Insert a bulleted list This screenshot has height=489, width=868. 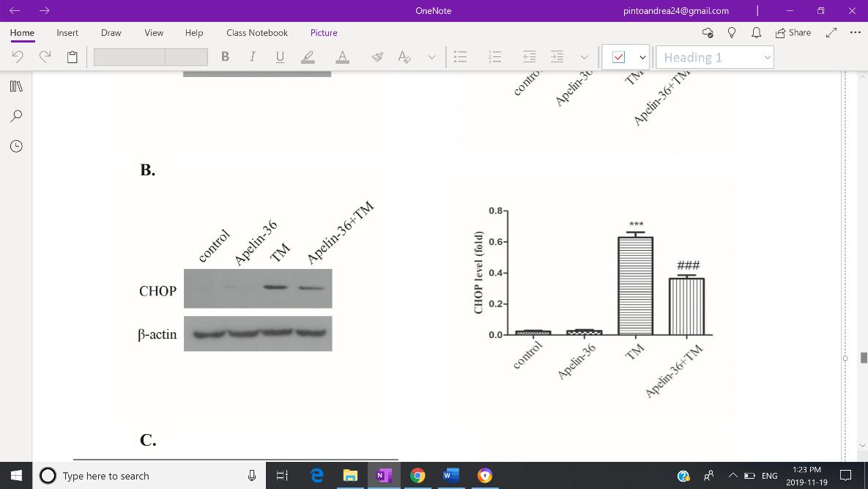460,56
